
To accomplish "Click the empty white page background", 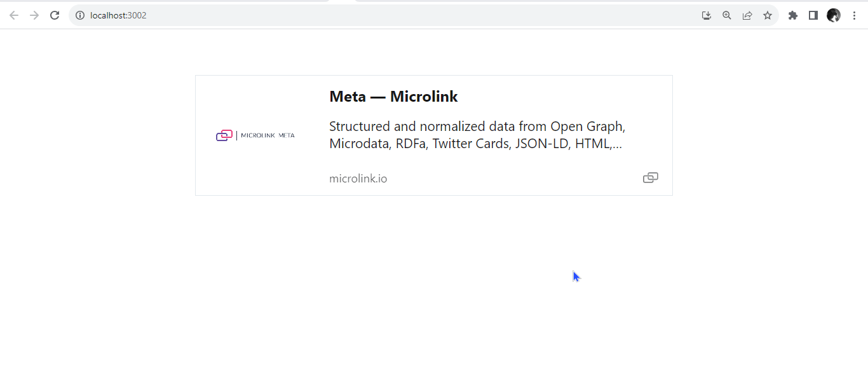I will 434,286.
